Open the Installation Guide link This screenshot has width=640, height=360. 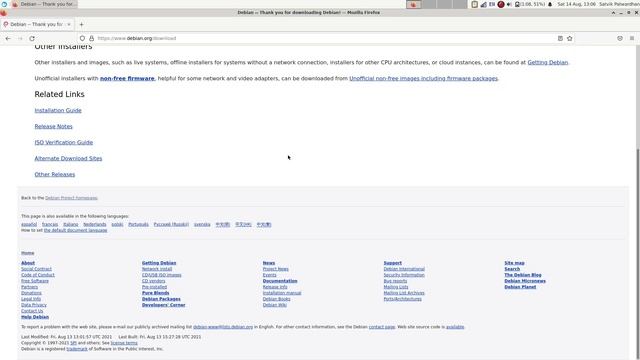[x=58, y=110]
